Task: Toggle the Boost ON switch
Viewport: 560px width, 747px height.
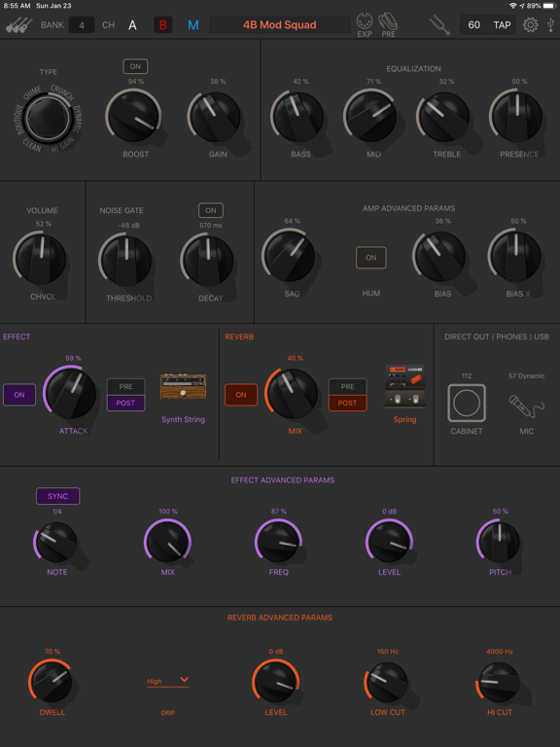Action: point(135,66)
